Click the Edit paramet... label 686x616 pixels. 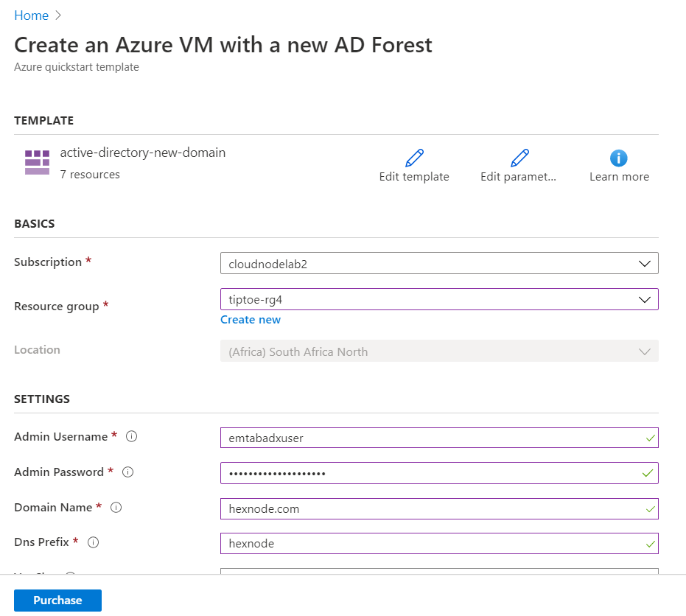(518, 177)
